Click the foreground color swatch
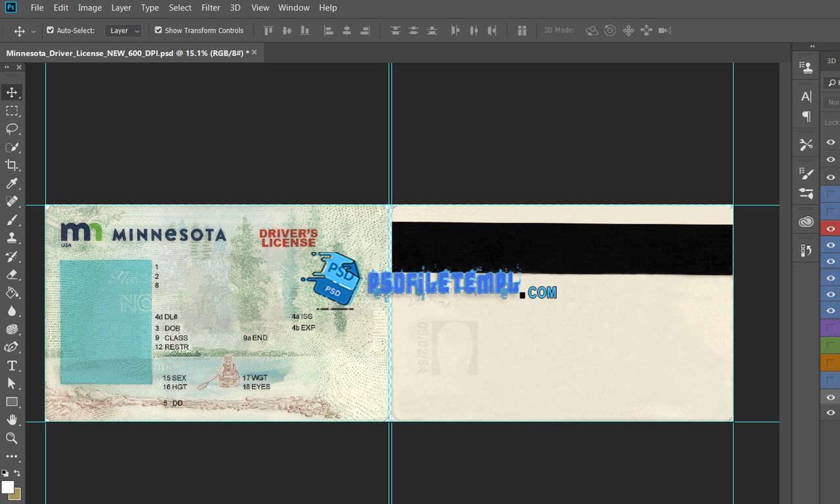The height and width of the screenshot is (504, 840). coord(7,487)
